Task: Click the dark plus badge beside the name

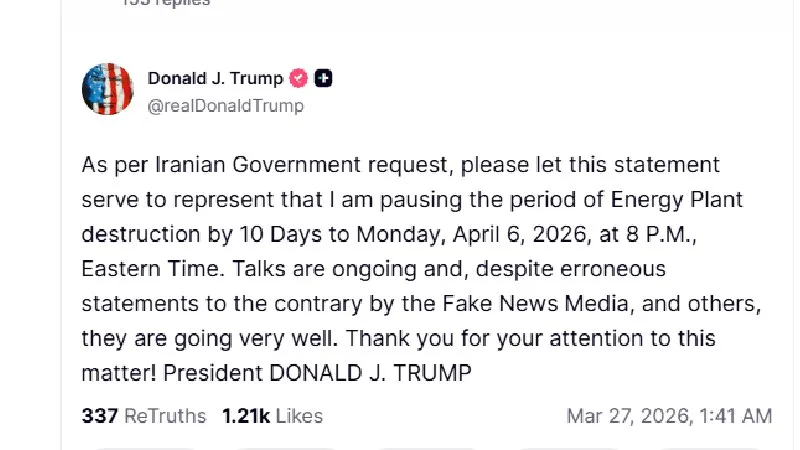Action: (324, 78)
